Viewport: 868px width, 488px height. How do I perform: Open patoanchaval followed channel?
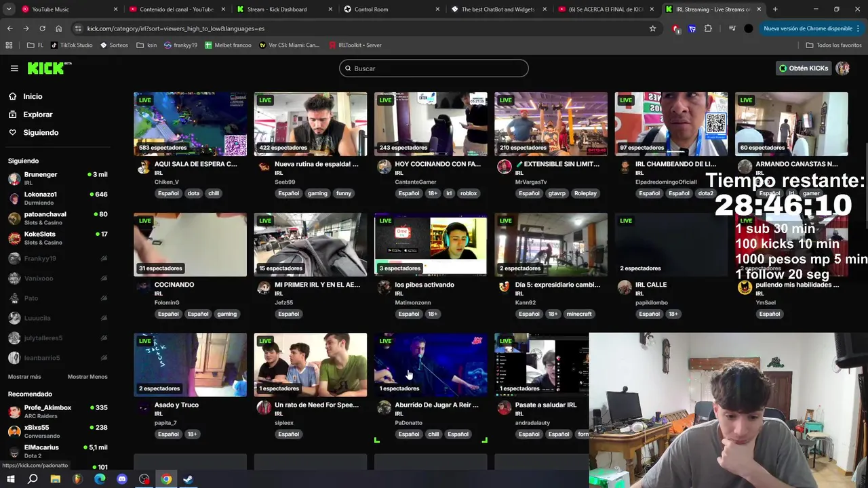[x=58, y=218]
